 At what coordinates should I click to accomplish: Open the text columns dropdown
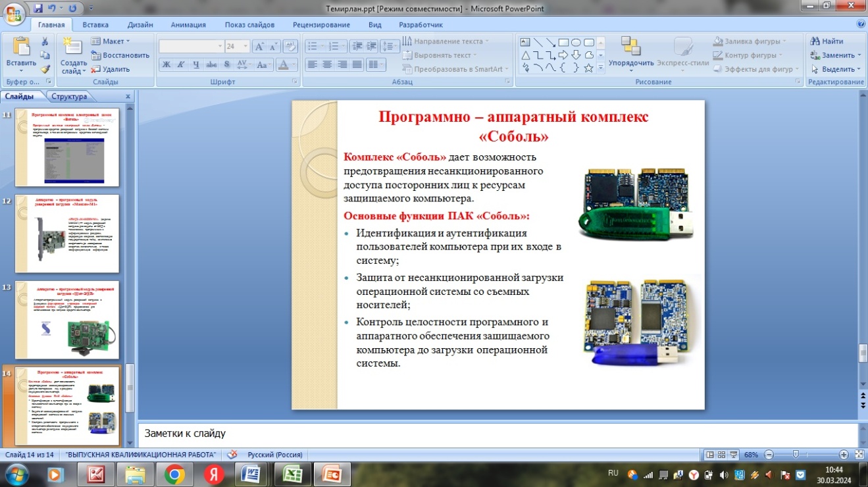[x=376, y=64]
